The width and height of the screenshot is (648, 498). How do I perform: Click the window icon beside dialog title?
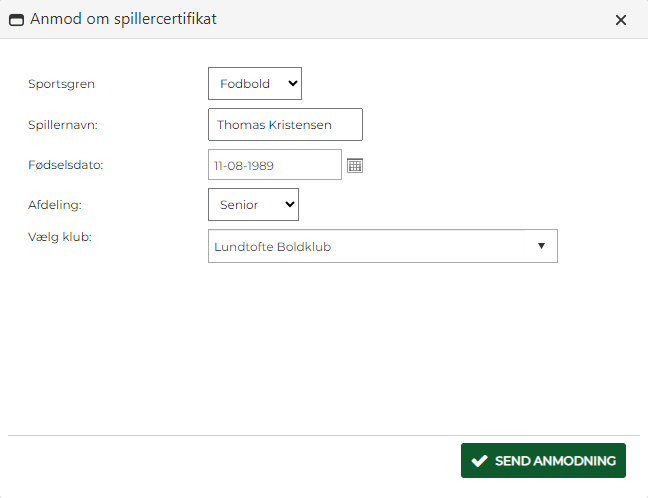(16, 20)
